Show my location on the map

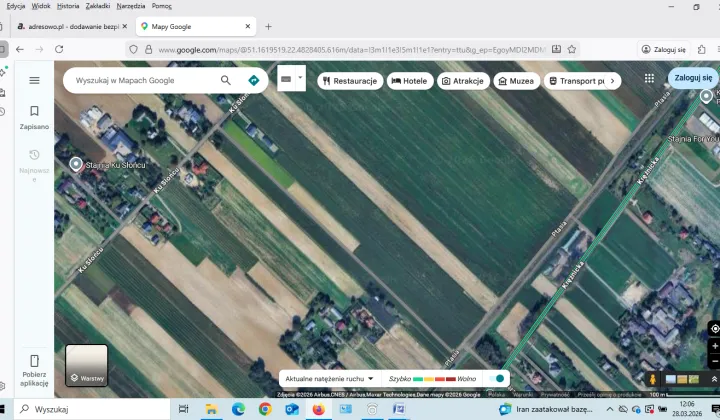pyautogui.click(x=714, y=328)
